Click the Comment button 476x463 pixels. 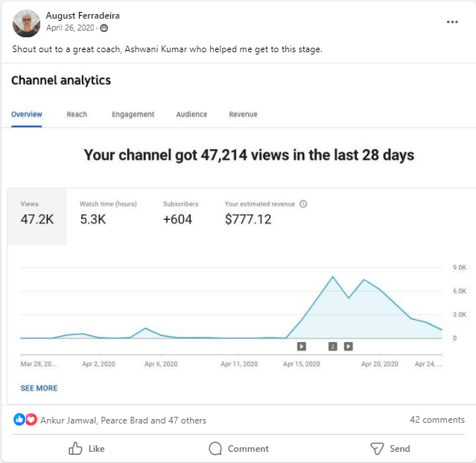pos(238,448)
